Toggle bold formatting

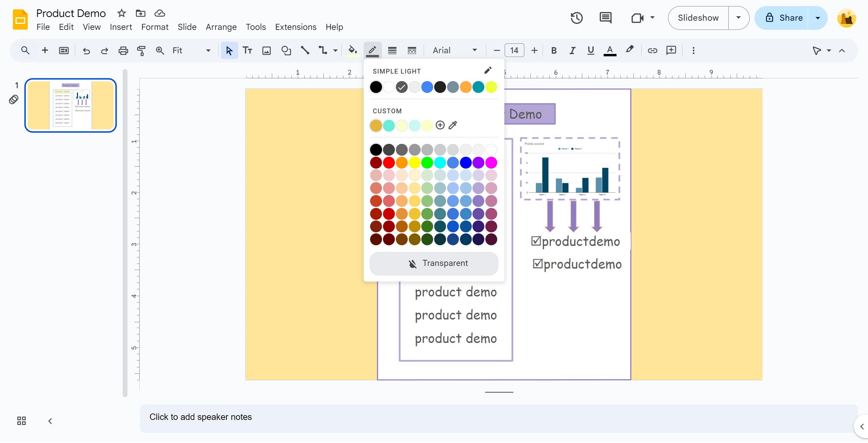click(554, 51)
